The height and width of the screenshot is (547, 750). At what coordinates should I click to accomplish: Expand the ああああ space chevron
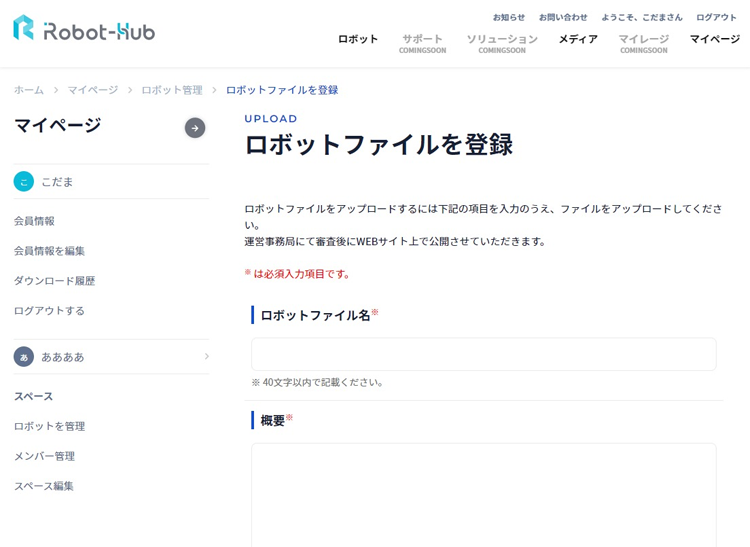(x=207, y=356)
